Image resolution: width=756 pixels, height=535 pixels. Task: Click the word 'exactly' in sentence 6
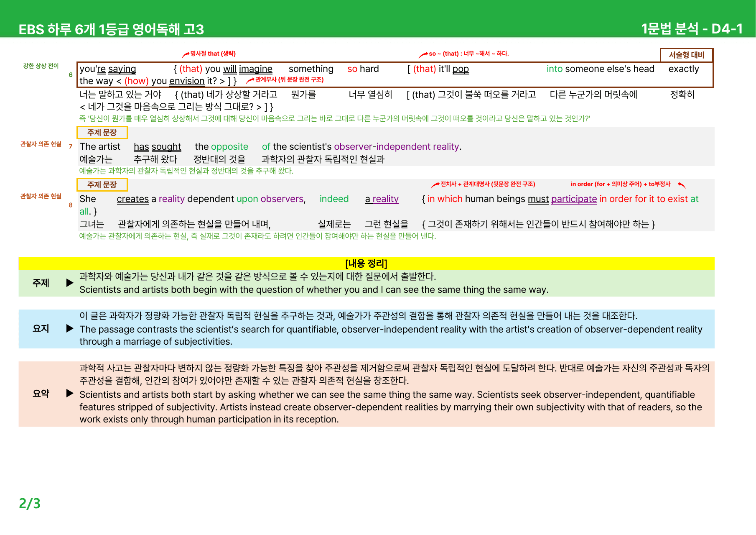(x=684, y=69)
